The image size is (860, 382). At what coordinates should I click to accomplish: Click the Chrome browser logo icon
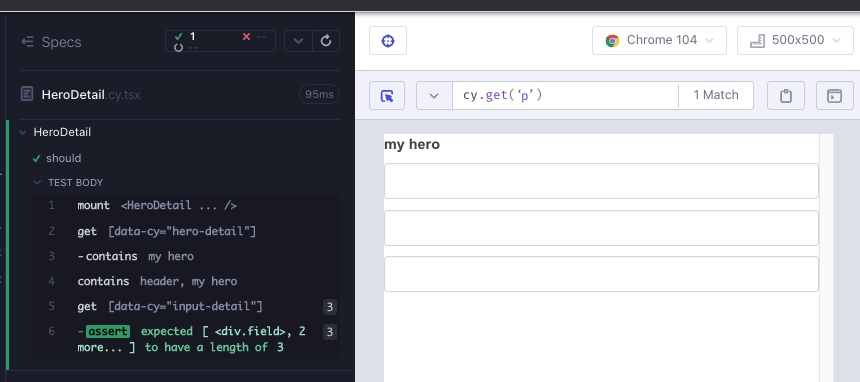(612, 41)
